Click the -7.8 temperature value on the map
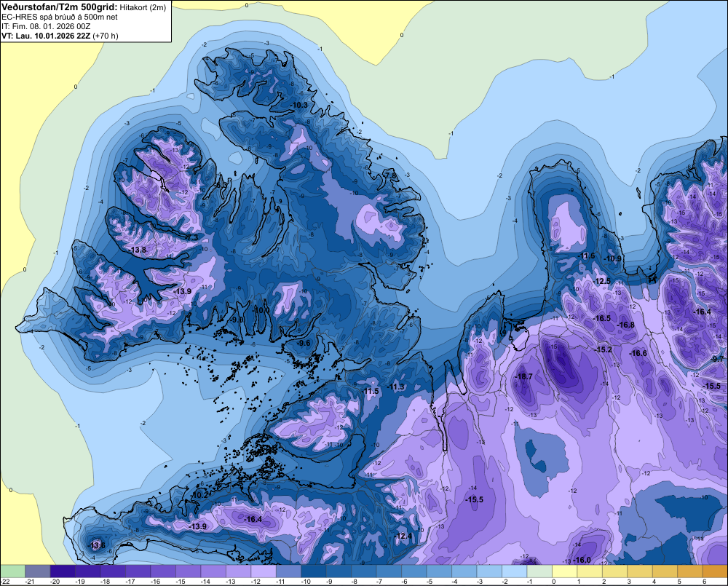Image resolution: width=728 pixels, height=586 pixels. click(390, 175)
